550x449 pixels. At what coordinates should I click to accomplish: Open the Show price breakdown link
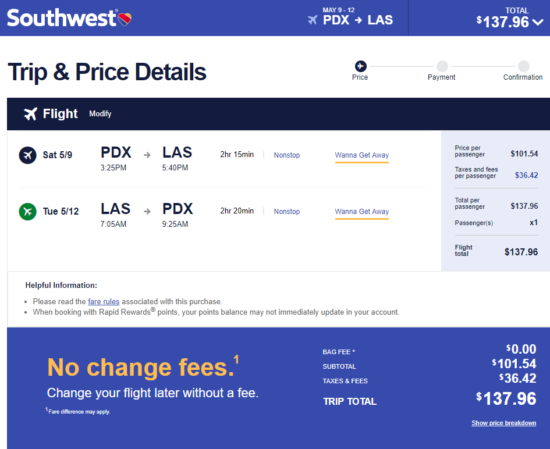[504, 423]
